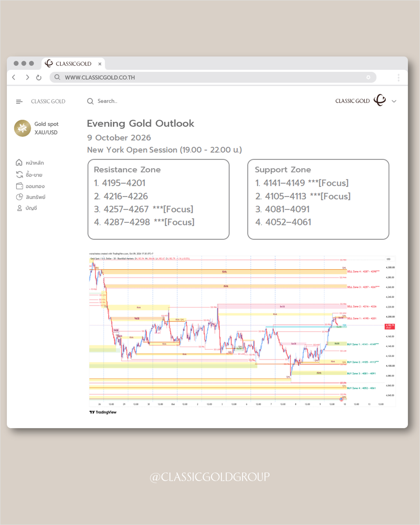Go forward with the browser forward arrow

(27, 77)
